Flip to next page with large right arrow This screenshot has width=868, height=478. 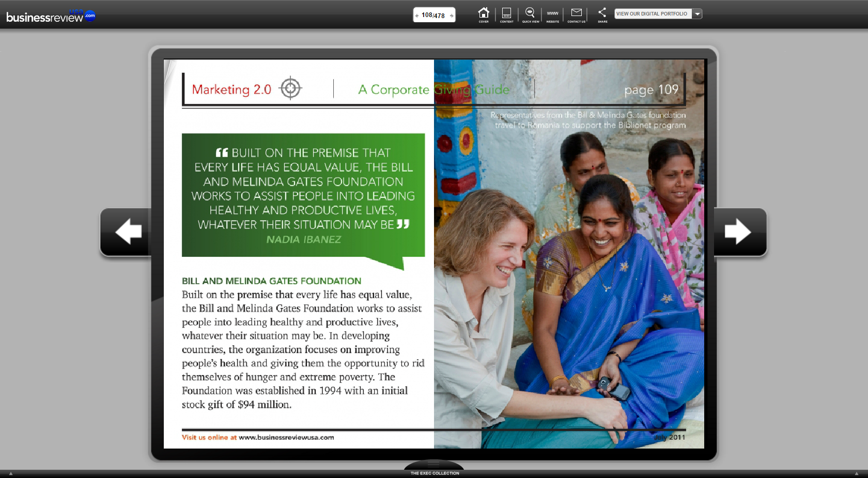738,232
